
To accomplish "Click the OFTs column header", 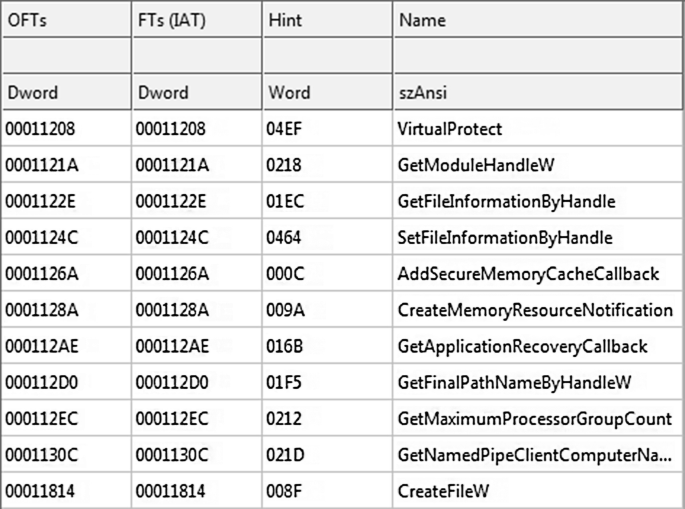I will pyautogui.click(x=66, y=20).
